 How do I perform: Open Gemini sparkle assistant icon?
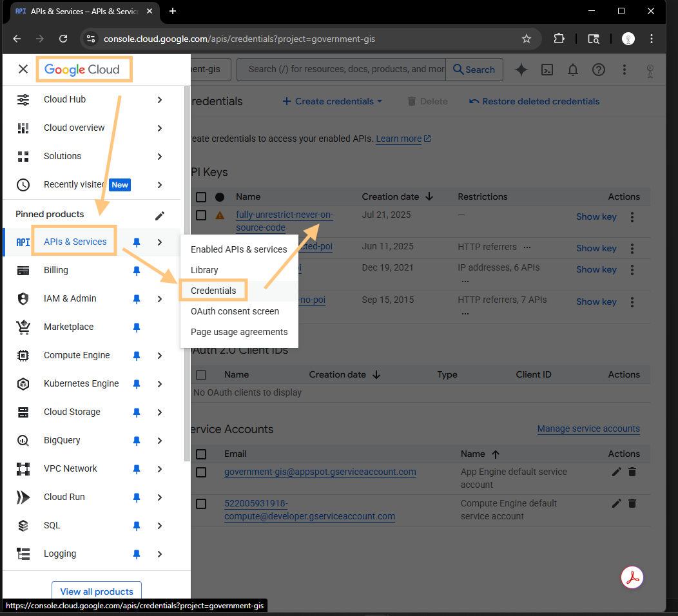pos(521,70)
